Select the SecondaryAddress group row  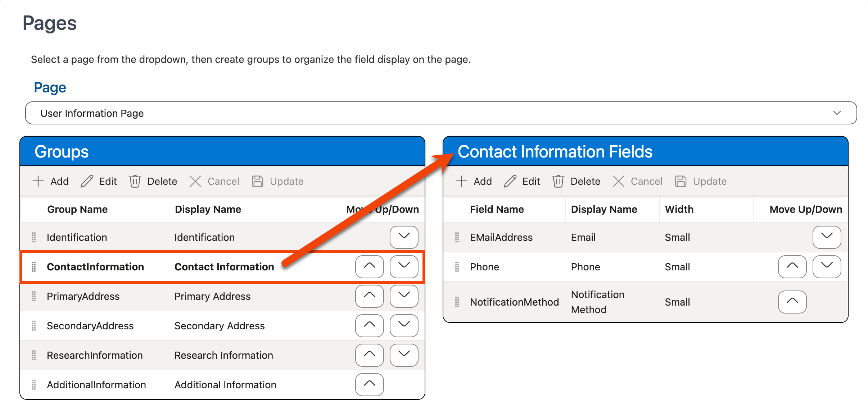tap(90, 326)
